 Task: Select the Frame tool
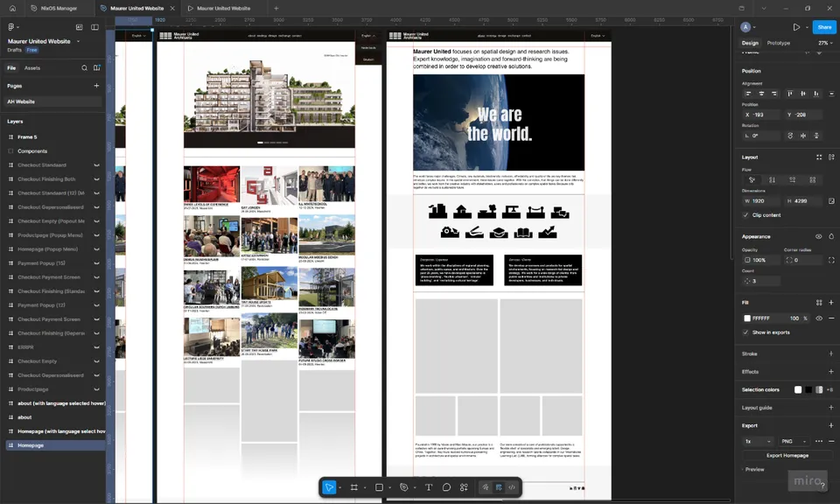[x=354, y=487]
